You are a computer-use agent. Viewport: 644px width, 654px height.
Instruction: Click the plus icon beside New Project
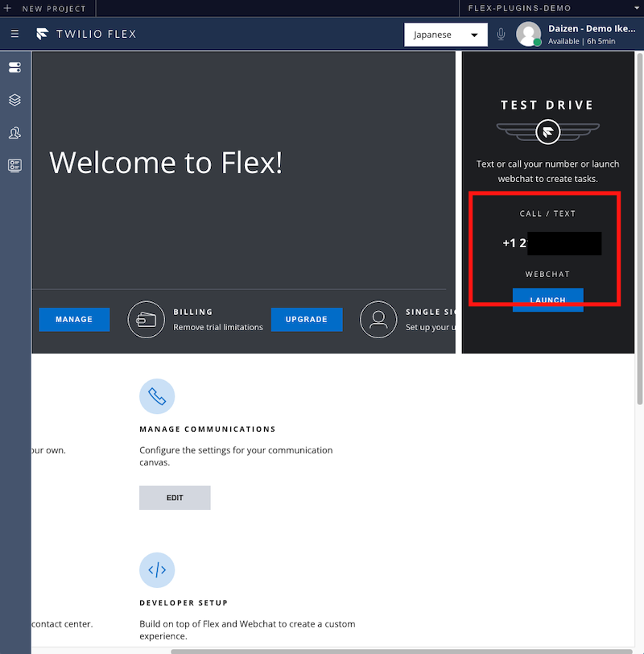7,8
